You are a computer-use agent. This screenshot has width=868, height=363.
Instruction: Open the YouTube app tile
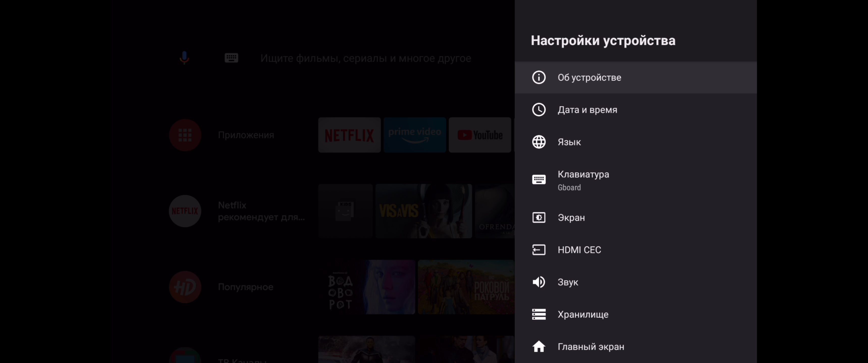coord(479,135)
